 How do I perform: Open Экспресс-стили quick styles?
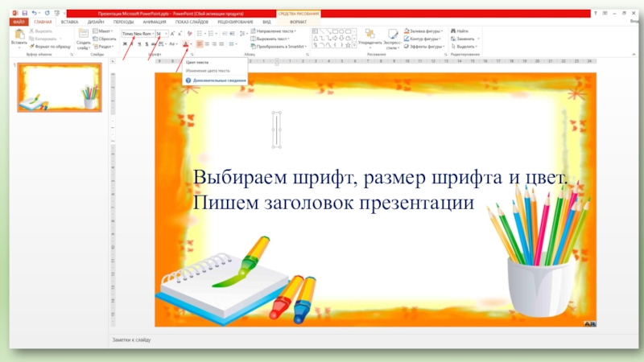[393, 39]
